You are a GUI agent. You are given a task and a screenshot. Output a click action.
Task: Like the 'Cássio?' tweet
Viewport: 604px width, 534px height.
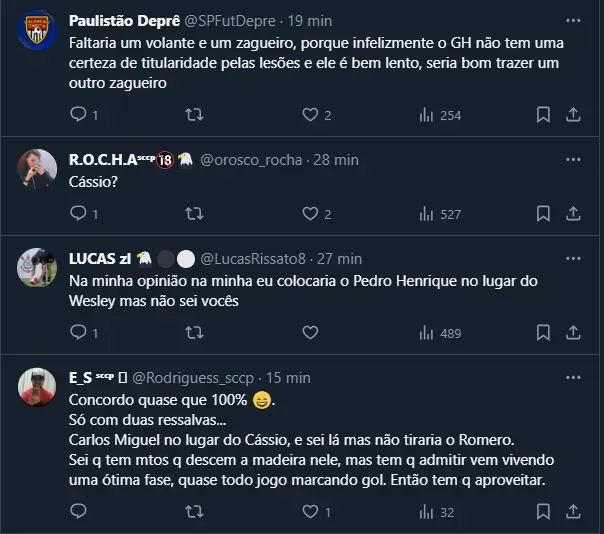309,213
